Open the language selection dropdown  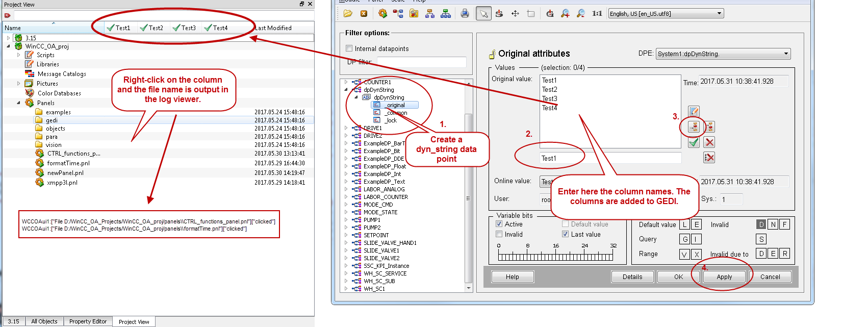666,14
